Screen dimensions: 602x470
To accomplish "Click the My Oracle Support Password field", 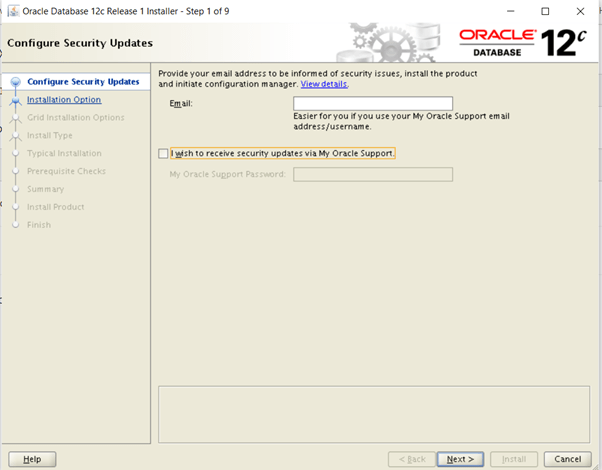I will (x=372, y=174).
